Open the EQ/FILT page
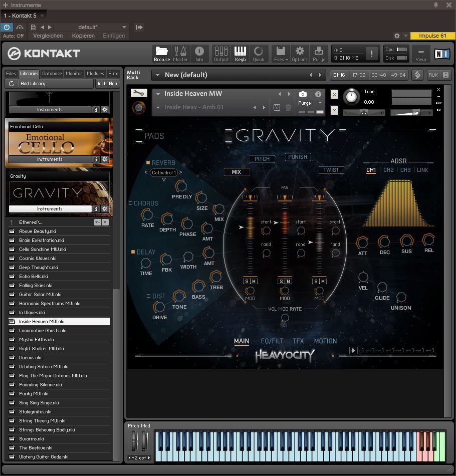Screen dimensions: 456x476 (272, 341)
